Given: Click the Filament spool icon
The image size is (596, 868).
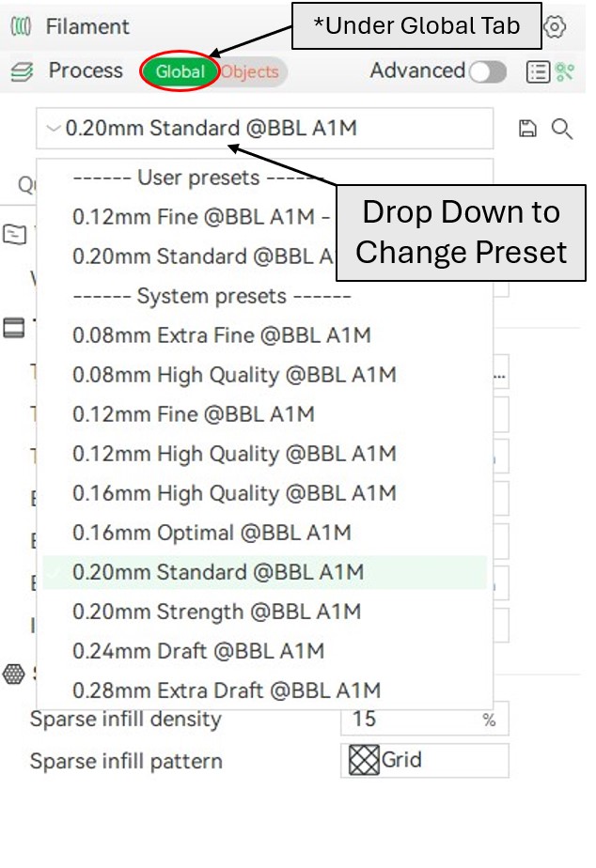Looking at the screenshot, I should coord(21,26).
